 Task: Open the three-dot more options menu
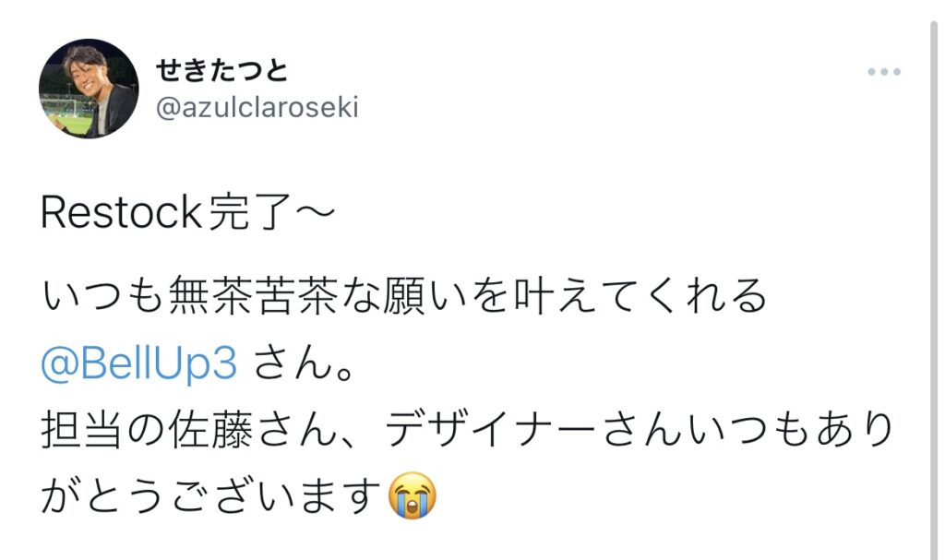coord(884,72)
